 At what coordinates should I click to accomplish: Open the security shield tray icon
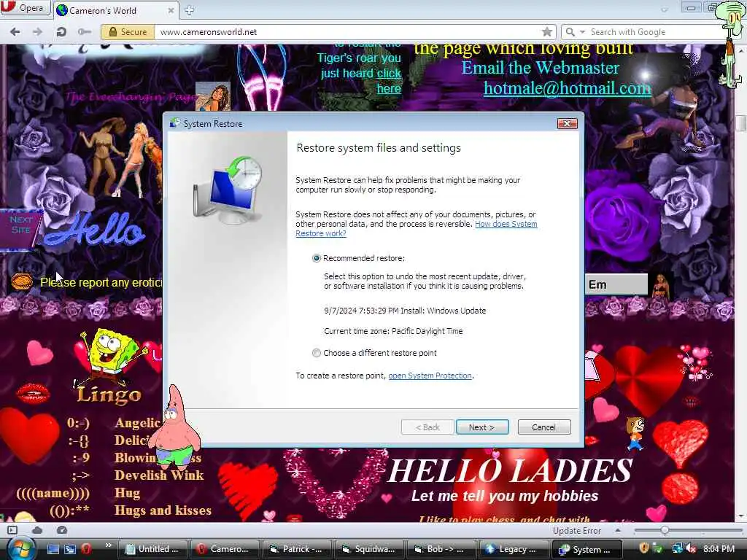(643, 548)
